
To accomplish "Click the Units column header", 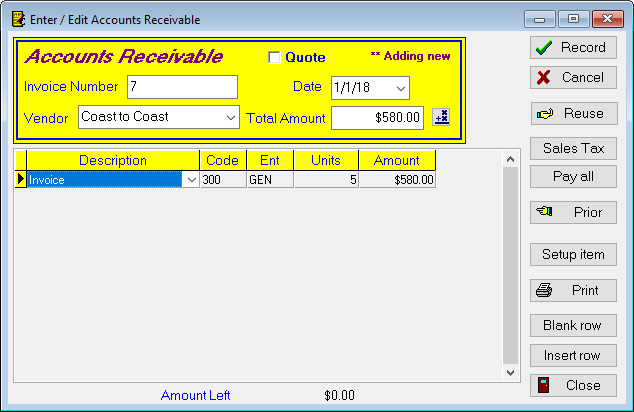I will [x=326, y=161].
